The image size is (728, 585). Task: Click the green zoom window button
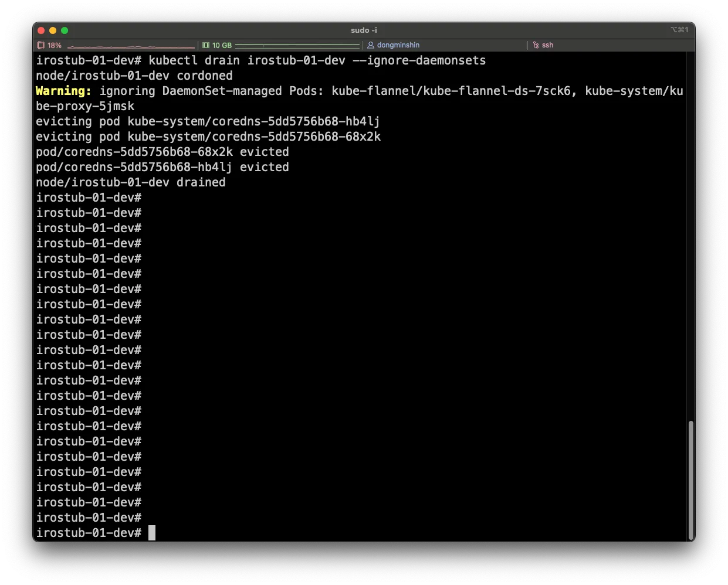[x=65, y=30]
